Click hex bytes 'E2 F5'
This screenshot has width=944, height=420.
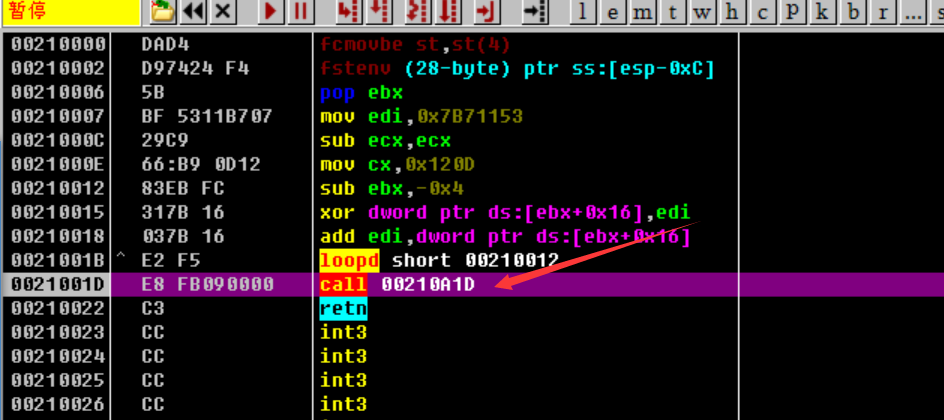[x=172, y=260]
